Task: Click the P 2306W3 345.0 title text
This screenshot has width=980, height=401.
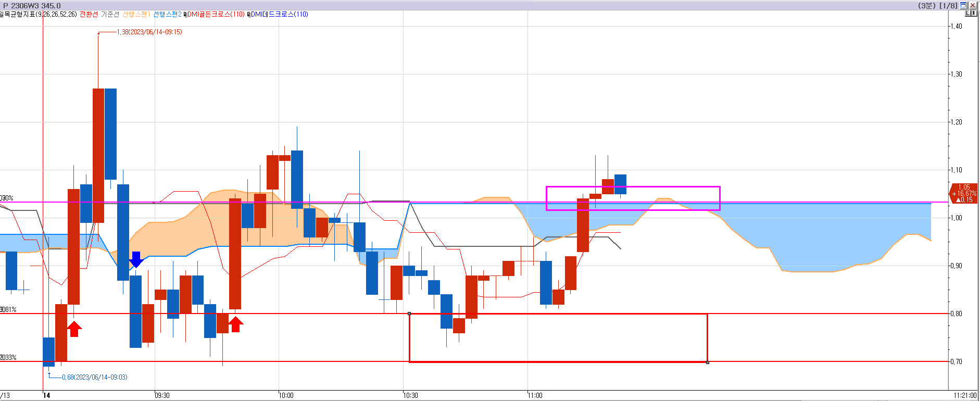Action: click(x=32, y=6)
